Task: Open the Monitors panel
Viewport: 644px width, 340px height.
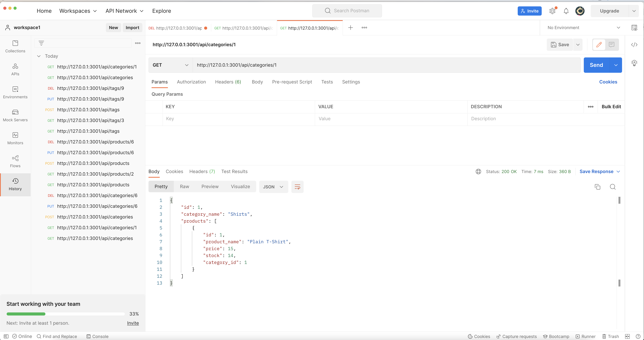Action: tap(15, 138)
